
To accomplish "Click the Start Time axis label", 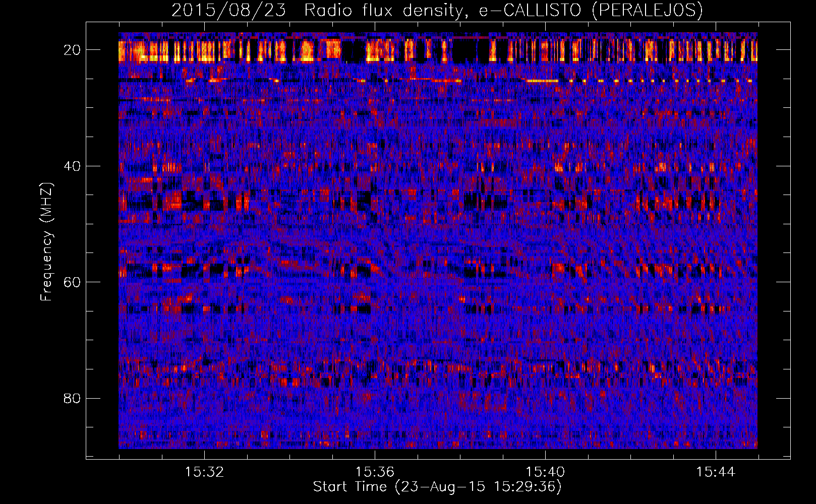I will 437,487.
